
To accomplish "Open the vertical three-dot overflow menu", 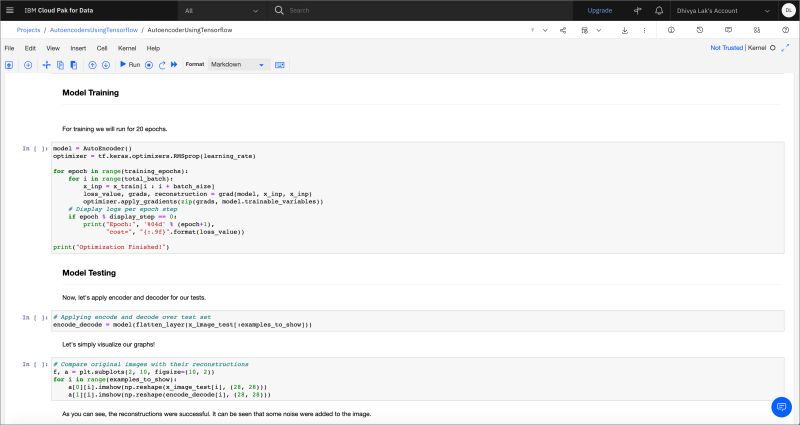I will point(644,31).
